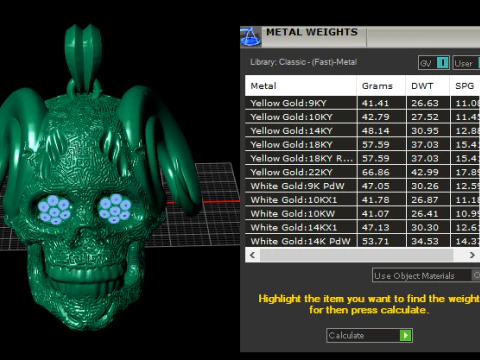Click the 47.05 grams cell

382,186
